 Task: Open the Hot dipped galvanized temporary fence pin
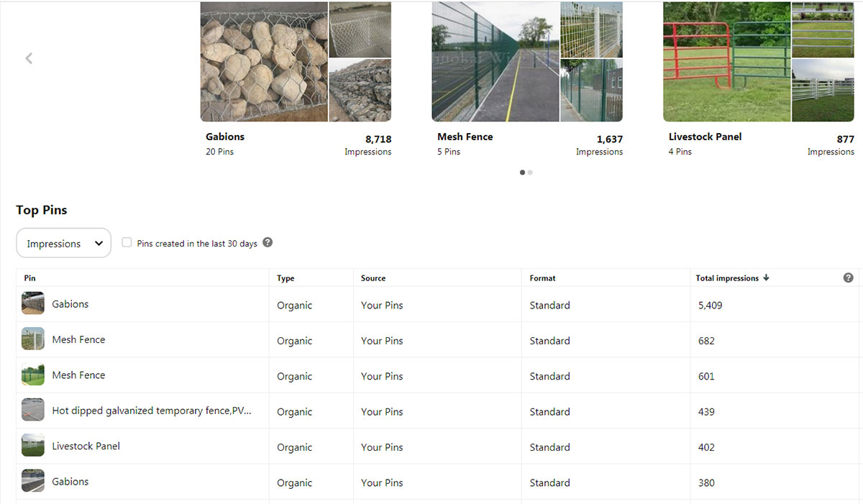[x=151, y=411]
